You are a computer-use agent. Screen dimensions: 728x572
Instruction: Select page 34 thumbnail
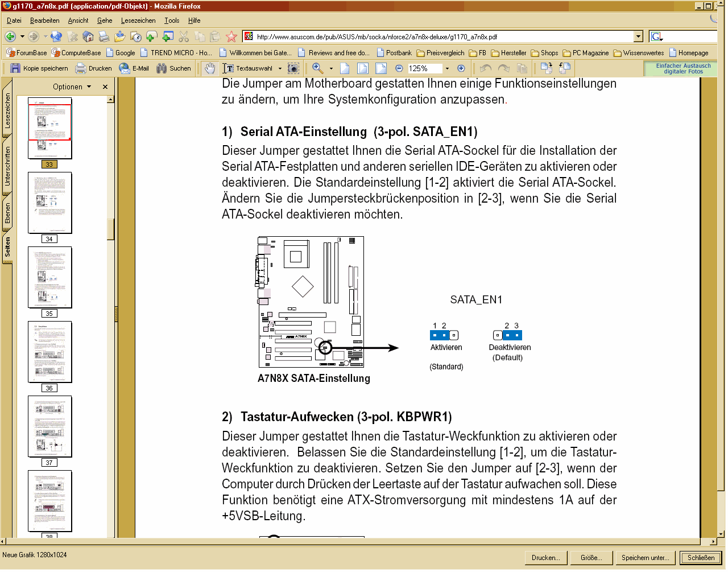tap(50, 203)
